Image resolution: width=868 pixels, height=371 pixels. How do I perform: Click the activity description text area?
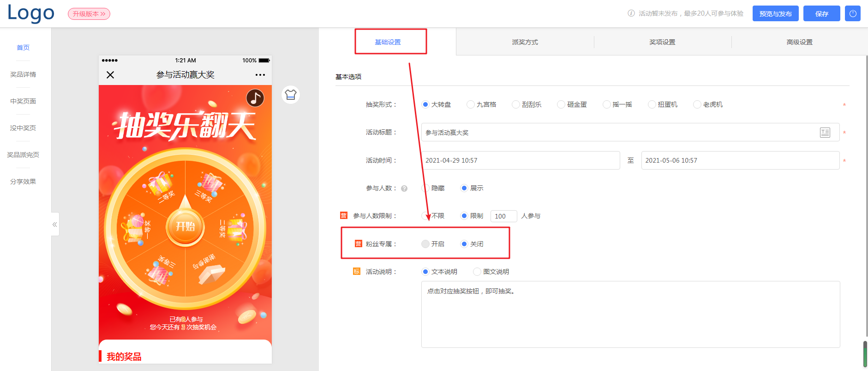tap(630, 314)
